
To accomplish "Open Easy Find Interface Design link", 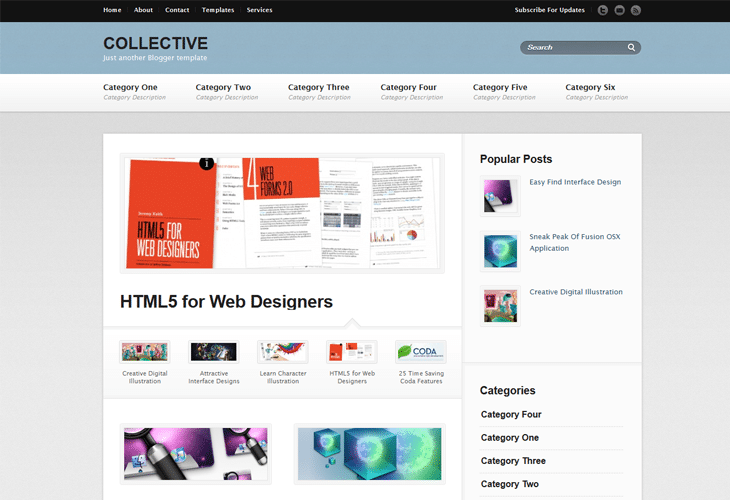I will (575, 182).
